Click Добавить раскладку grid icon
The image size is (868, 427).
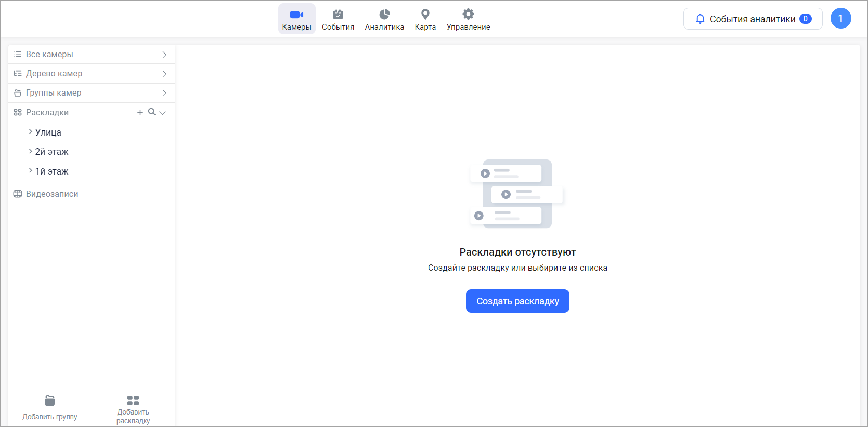(x=133, y=401)
